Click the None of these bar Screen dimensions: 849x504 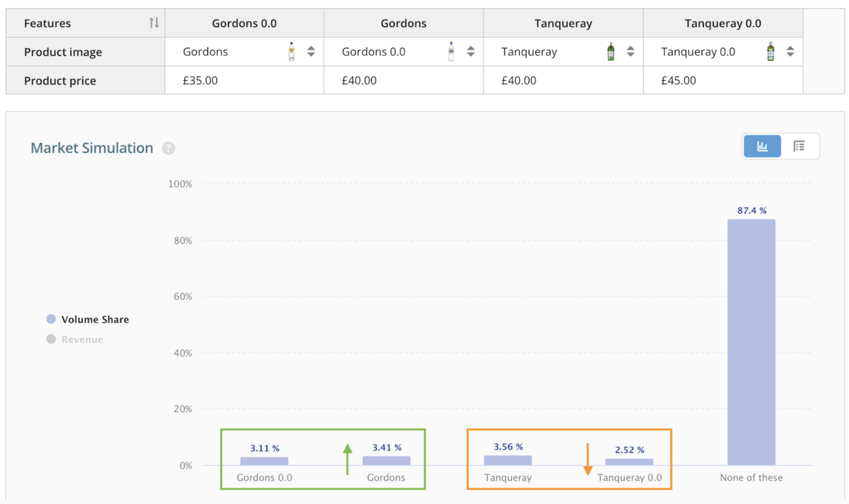click(751, 342)
